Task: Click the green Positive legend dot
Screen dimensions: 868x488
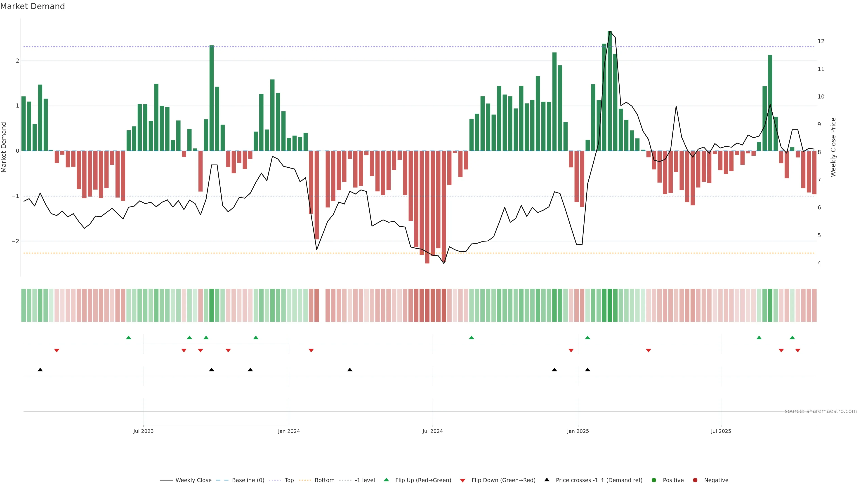Action: click(x=654, y=480)
